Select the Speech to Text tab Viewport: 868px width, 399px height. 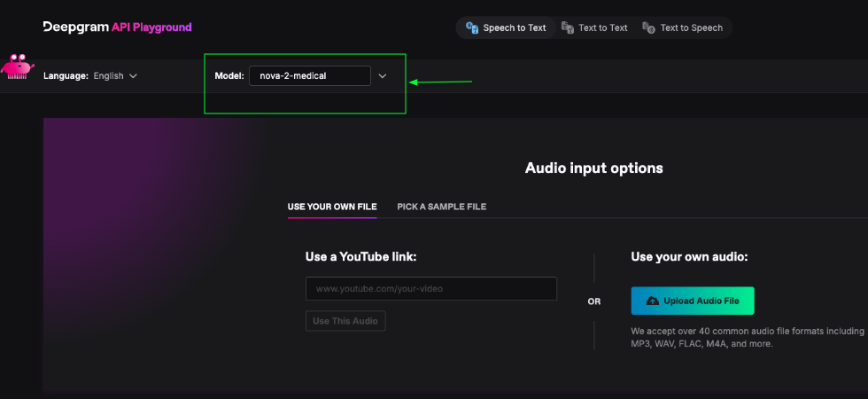(x=514, y=27)
